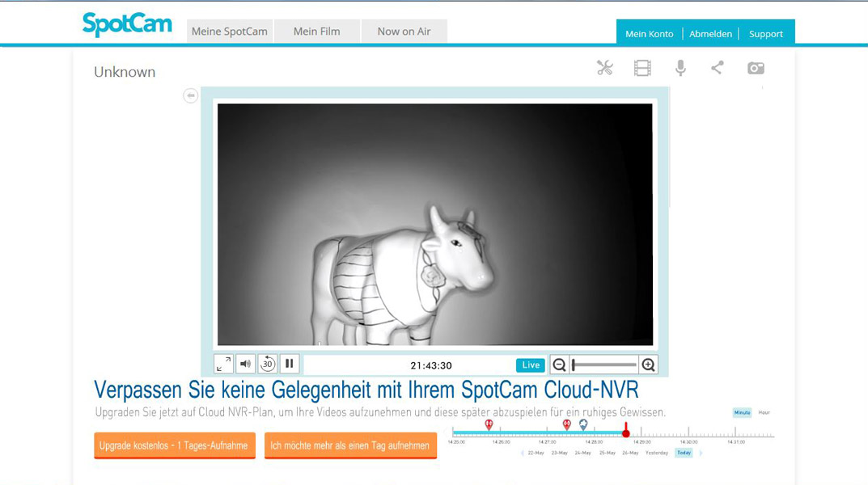Click the video zoom slider handle
Screen dimensions: 868x485
click(574, 365)
